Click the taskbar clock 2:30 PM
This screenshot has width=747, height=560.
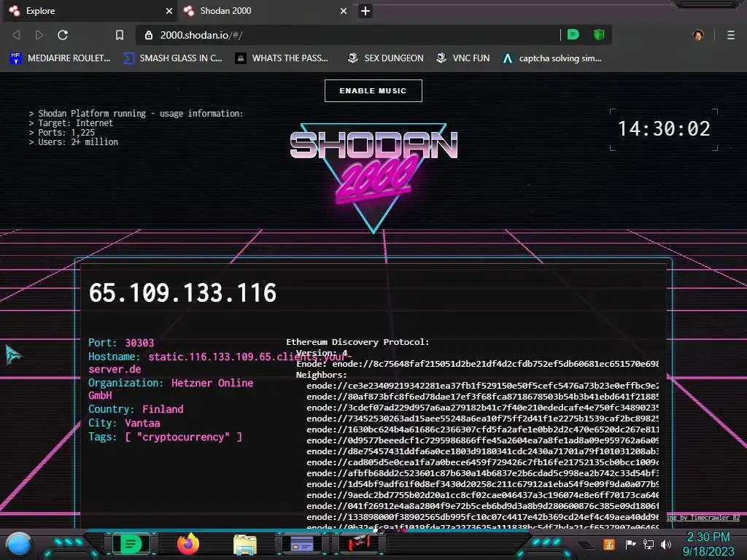708,537
